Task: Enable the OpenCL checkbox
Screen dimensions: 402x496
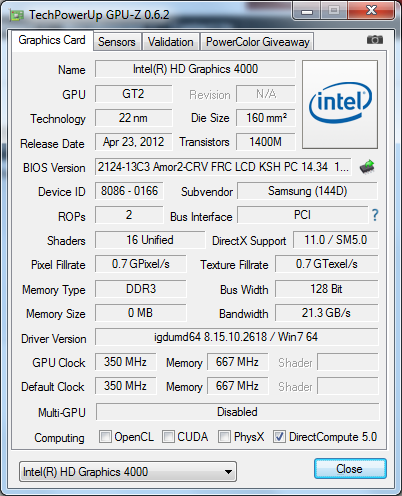Action: [105, 436]
